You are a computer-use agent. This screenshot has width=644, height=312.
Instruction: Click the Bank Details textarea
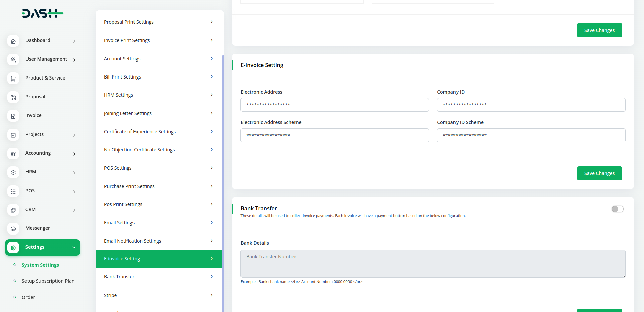(433, 263)
